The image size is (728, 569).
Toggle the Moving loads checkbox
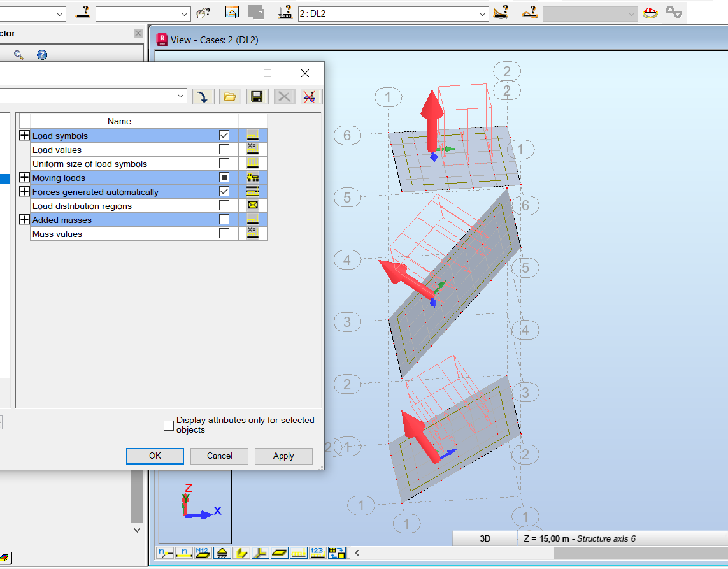coord(224,177)
